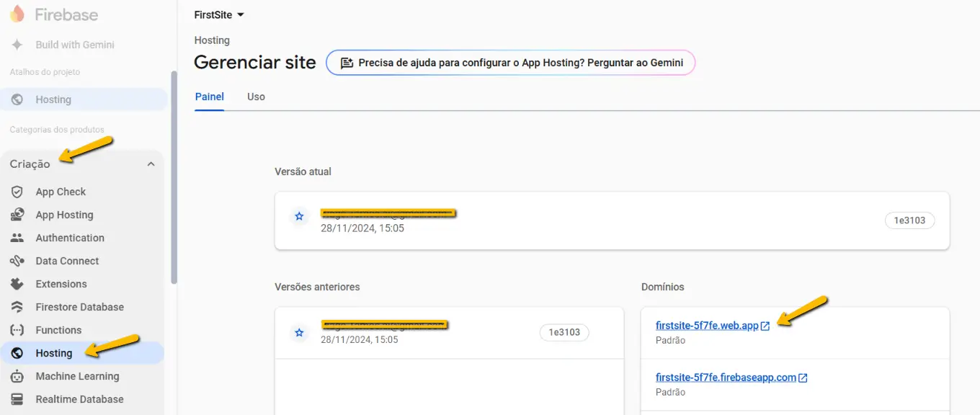The height and width of the screenshot is (415, 980).
Task: Open Functions from the sidebar
Action: (59, 329)
